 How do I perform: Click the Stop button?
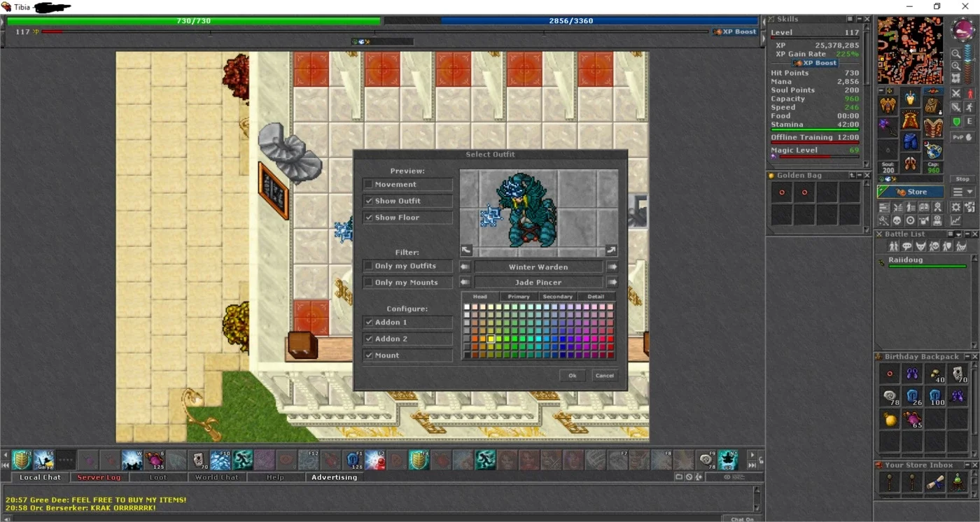point(963,179)
